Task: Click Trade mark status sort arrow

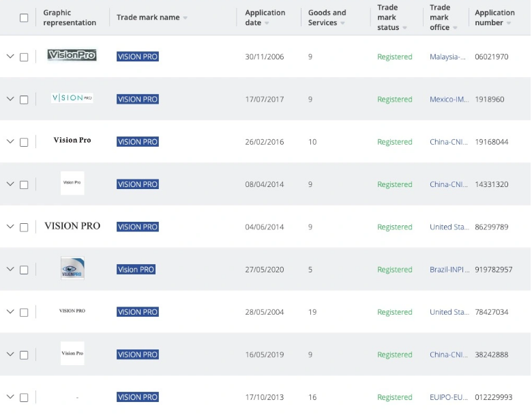Action: coord(404,28)
